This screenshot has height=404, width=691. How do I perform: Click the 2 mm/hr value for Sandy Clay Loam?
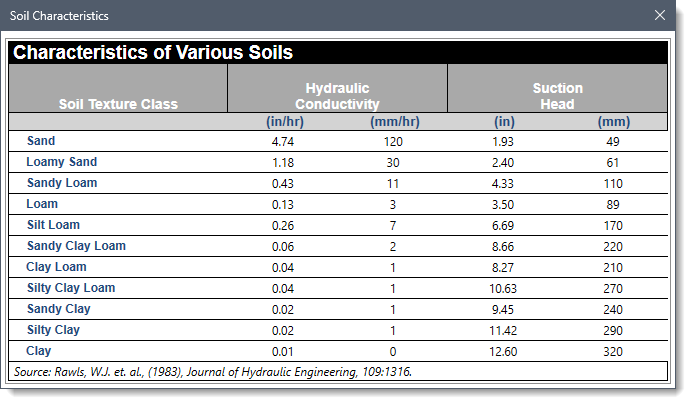393,247
